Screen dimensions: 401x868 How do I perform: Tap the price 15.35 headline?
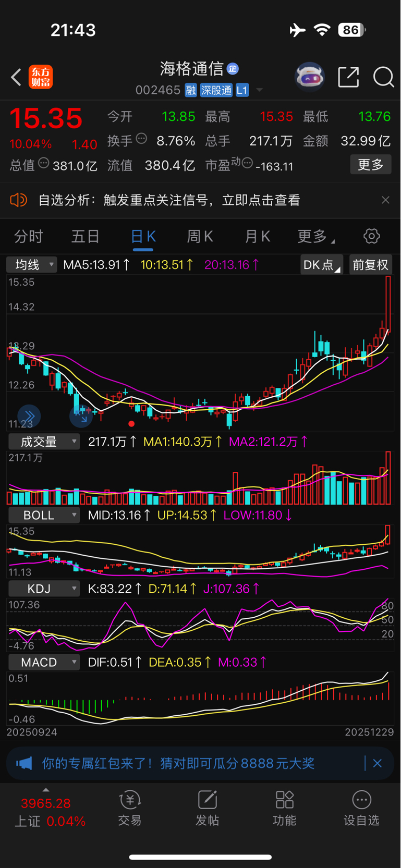click(46, 118)
